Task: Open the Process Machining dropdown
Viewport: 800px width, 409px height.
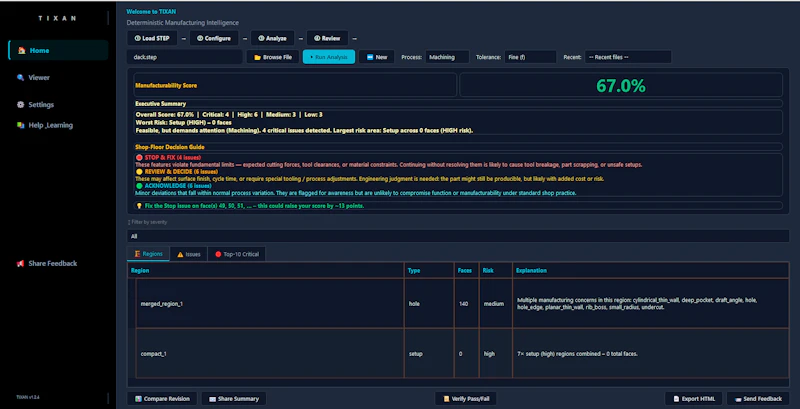Action: coord(447,57)
